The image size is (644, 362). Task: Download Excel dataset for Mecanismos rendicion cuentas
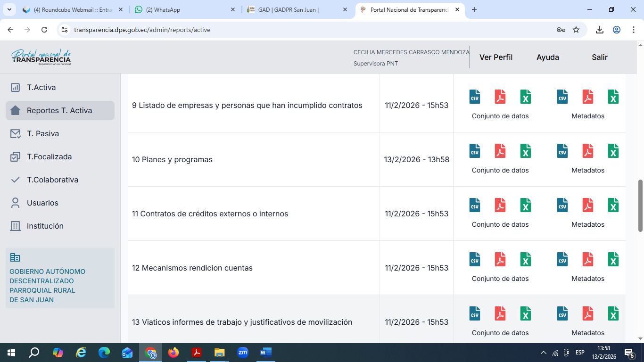(x=526, y=259)
